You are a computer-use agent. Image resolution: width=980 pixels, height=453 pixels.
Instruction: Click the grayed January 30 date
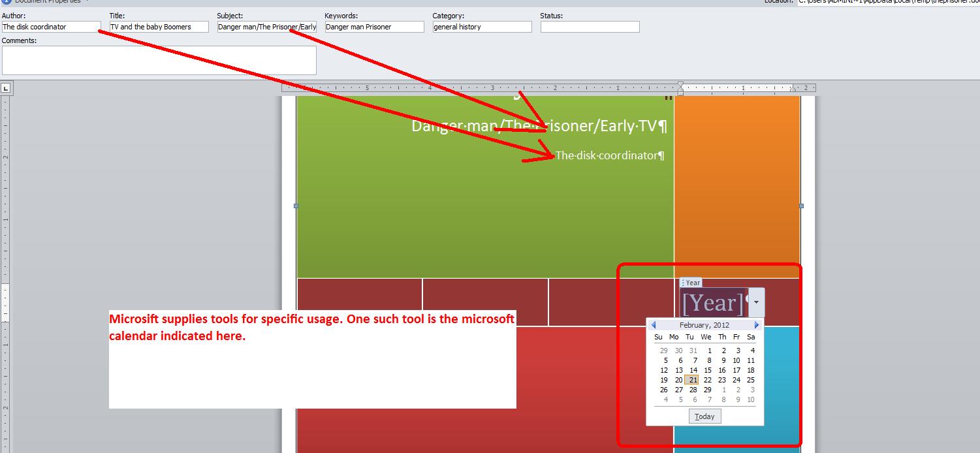pos(678,351)
